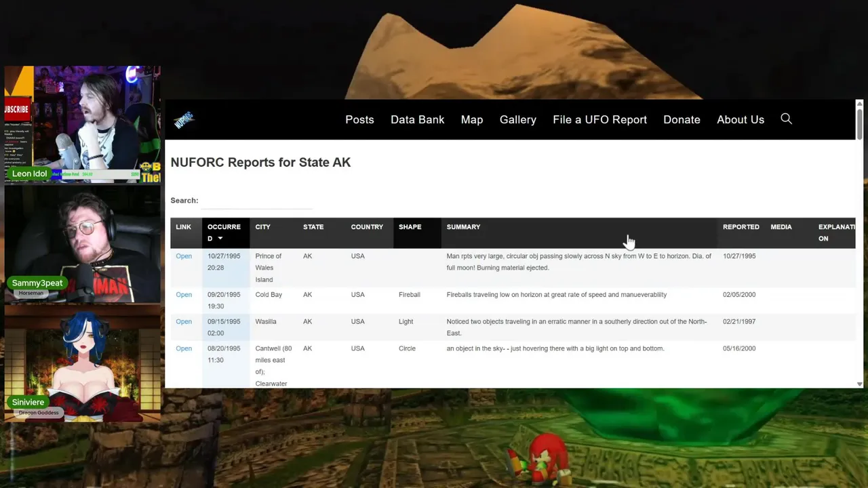Open the Posts menu item
Screen dimensions: 868x488
359,119
